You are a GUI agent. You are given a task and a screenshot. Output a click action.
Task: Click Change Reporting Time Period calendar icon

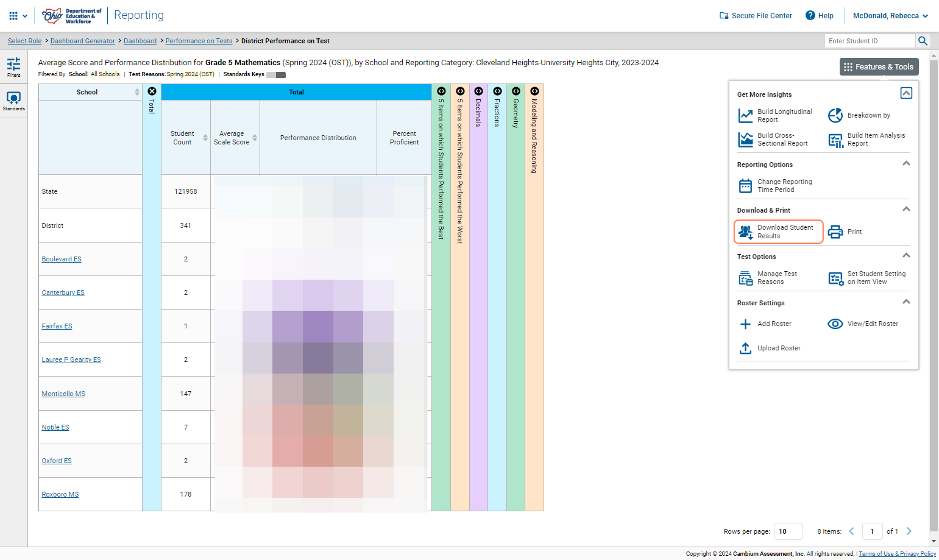[745, 186]
